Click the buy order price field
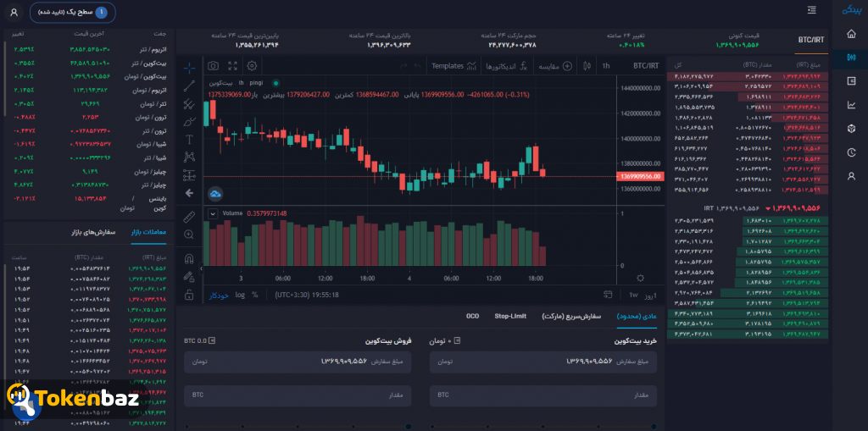The image size is (868, 431). 543,362
